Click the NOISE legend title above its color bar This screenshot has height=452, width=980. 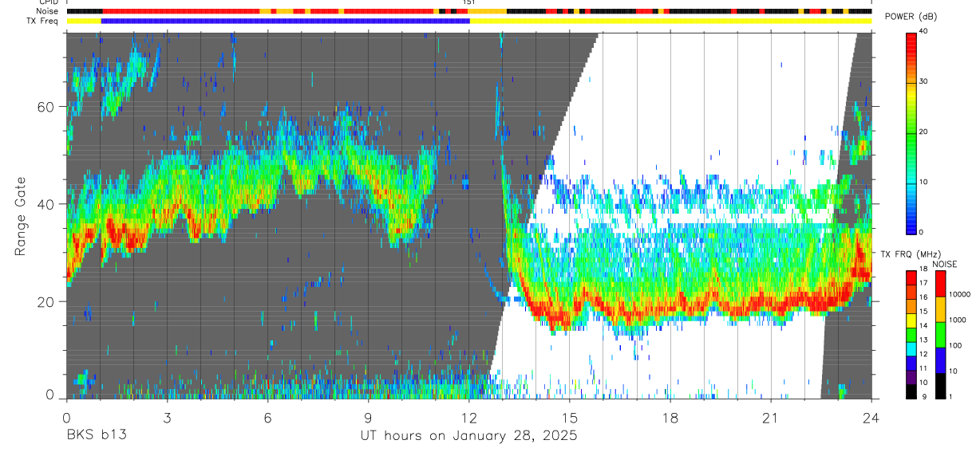click(x=943, y=264)
